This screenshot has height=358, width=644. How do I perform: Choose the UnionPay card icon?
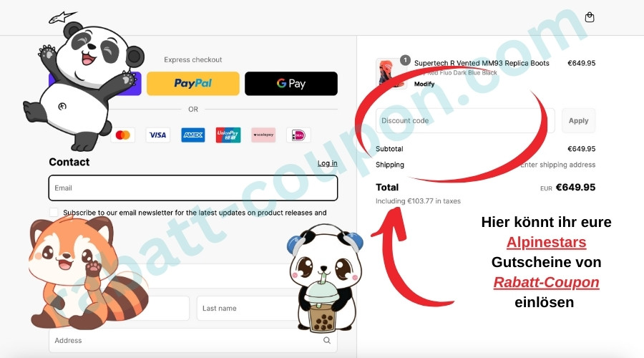(x=228, y=135)
